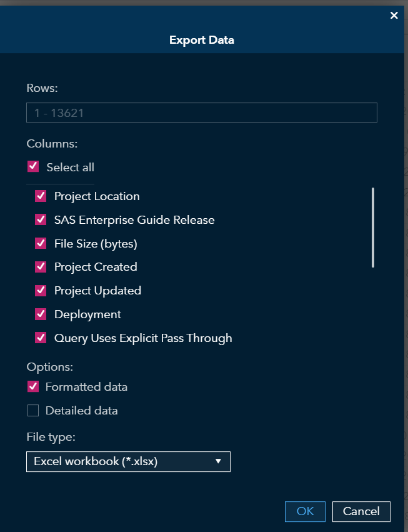408x532 pixels.
Task: Close the Export Data dialog
Action: [394, 16]
